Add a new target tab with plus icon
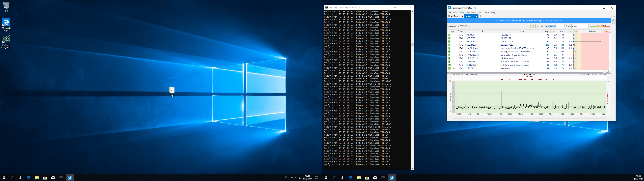644x181 pixels. [x=480, y=16]
